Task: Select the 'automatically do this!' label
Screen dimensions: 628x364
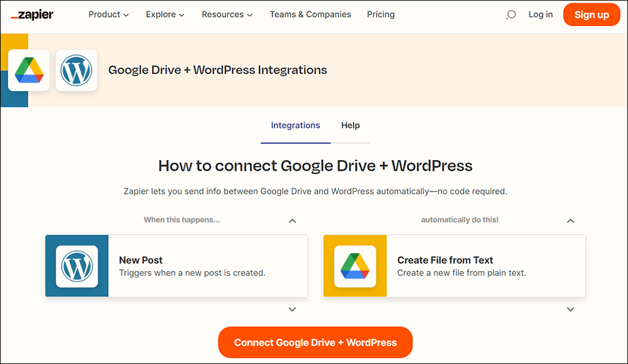Action: pos(460,220)
